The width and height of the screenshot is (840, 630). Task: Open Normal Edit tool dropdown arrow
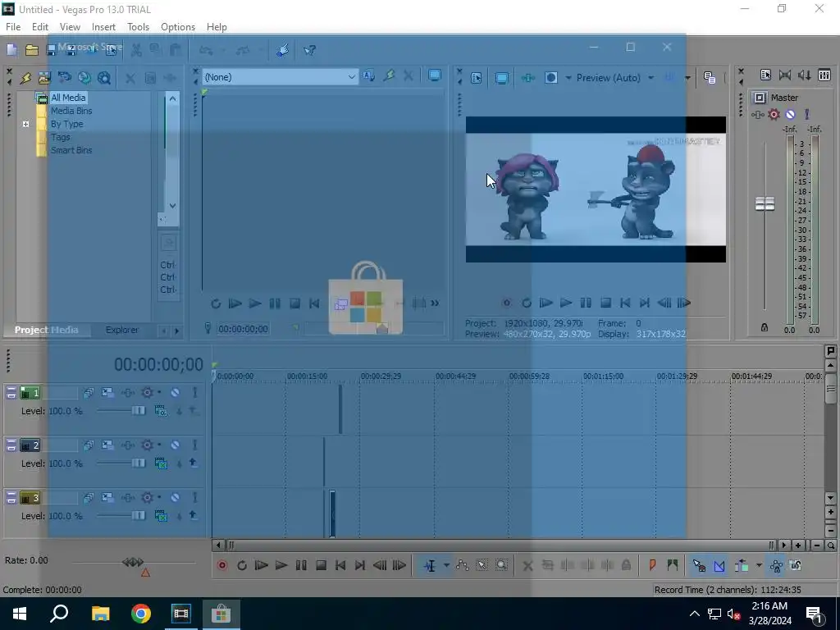446,565
